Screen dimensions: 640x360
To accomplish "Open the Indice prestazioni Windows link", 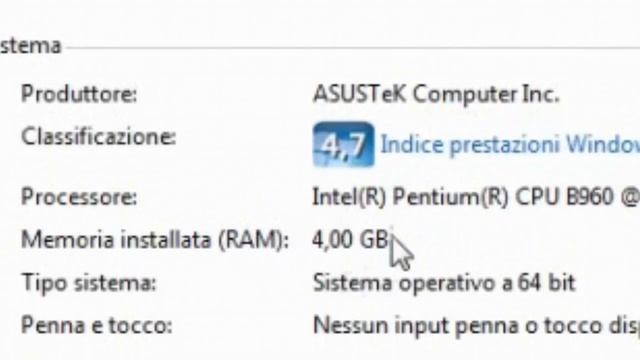I will coord(510,144).
